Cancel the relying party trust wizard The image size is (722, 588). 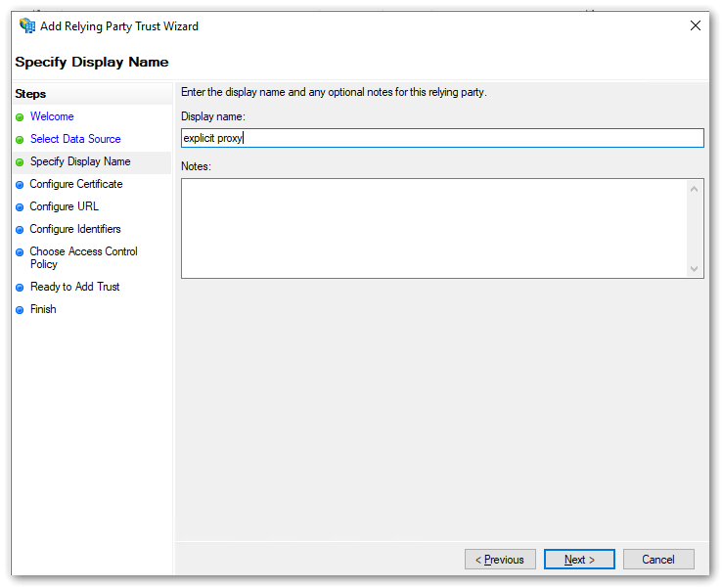(x=658, y=560)
